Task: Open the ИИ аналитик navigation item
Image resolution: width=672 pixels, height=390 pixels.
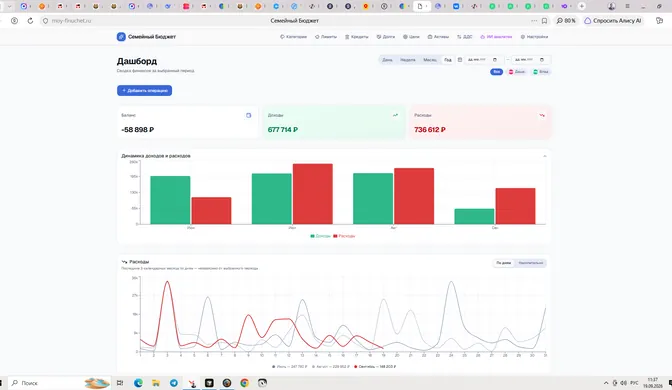Action: [x=496, y=37]
